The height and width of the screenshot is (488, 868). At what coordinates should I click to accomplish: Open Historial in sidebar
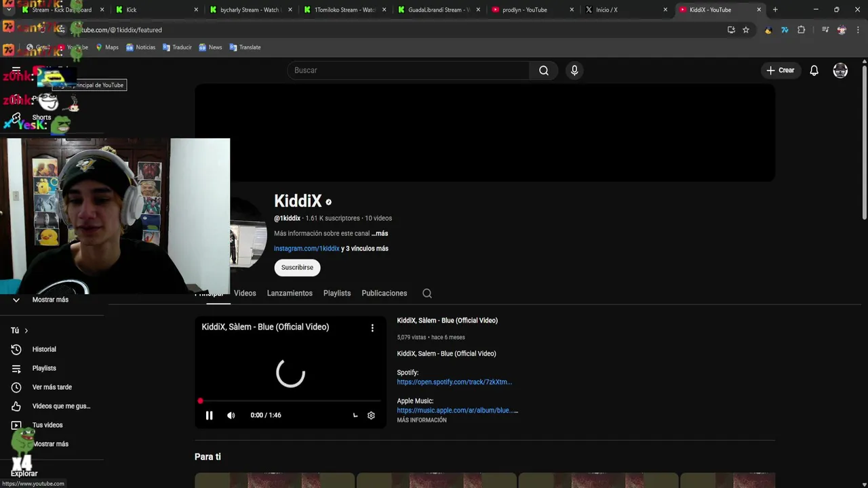click(x=44, y=350)
